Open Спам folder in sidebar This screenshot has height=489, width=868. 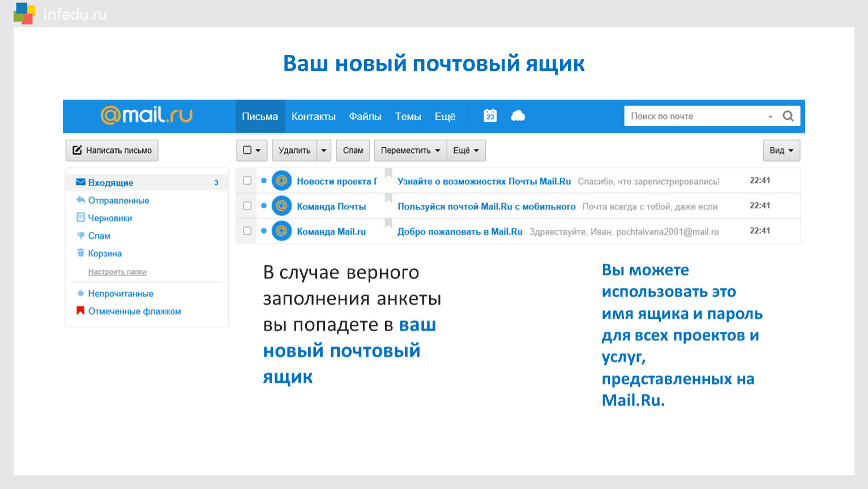[99, 235]
